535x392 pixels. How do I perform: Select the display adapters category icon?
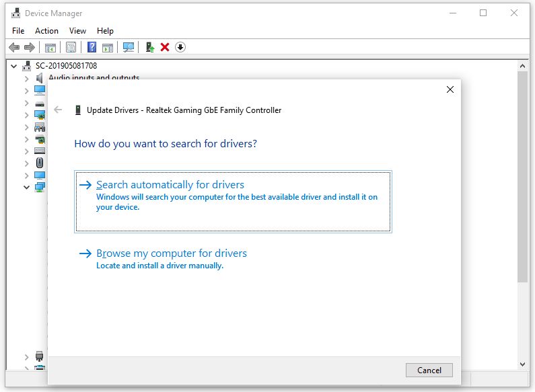coord(40,115)
